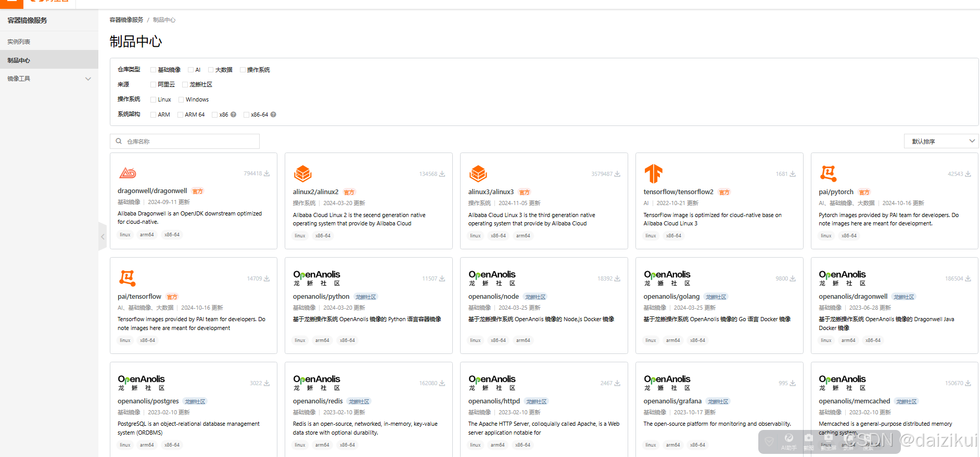Click download icon on alinux2 card

point(442,174)
